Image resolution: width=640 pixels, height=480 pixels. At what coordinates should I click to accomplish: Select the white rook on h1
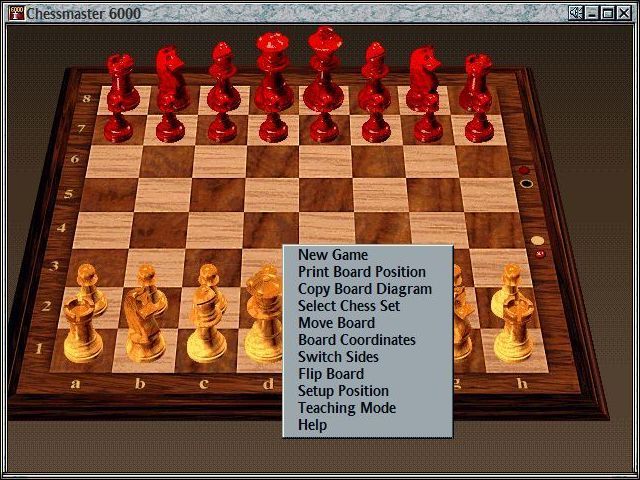(x=513, y=331)
